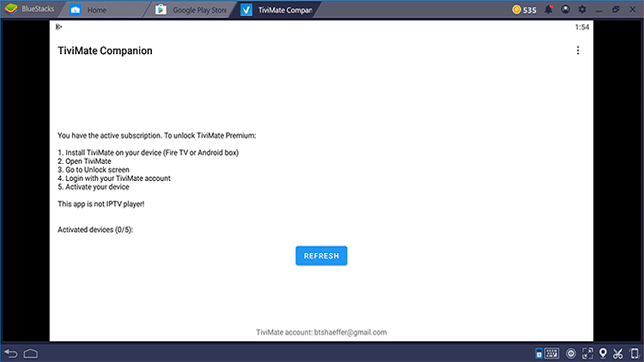
Task: Click the '1. Install TiviMate on your device' line
Action: point(148,153)
